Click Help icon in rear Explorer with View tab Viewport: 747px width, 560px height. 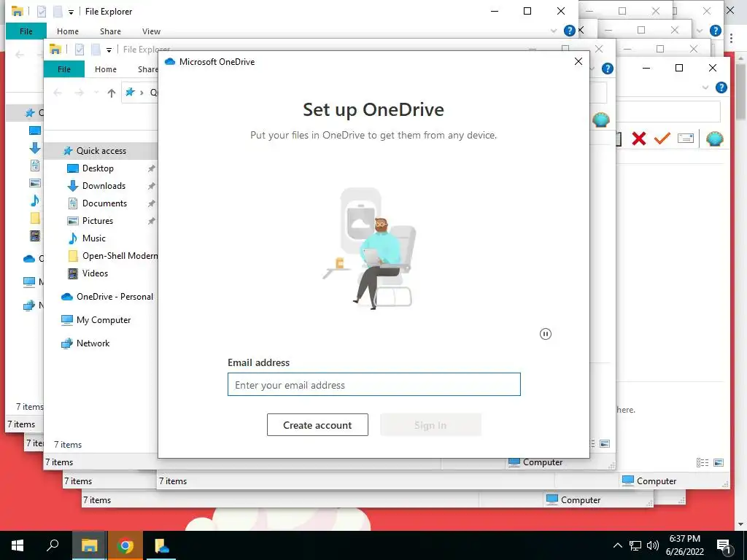pos(569,31)
